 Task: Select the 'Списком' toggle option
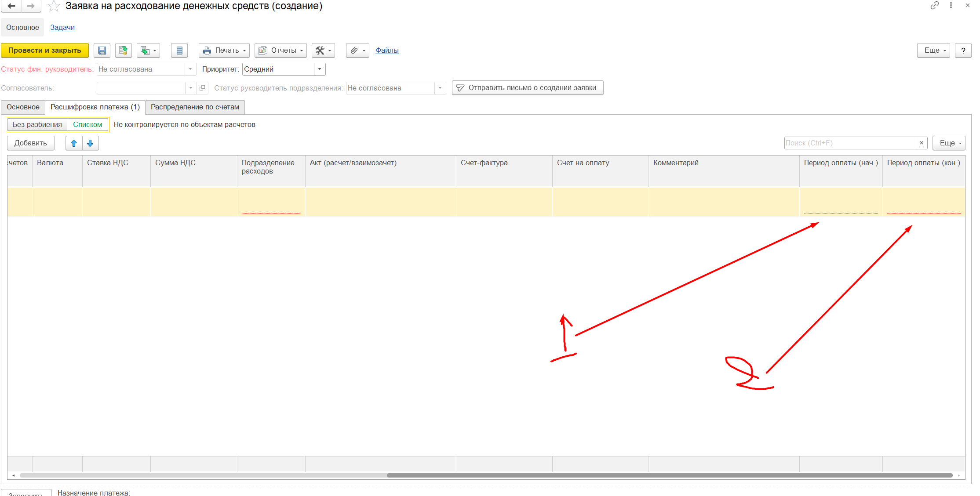(87, 125)
